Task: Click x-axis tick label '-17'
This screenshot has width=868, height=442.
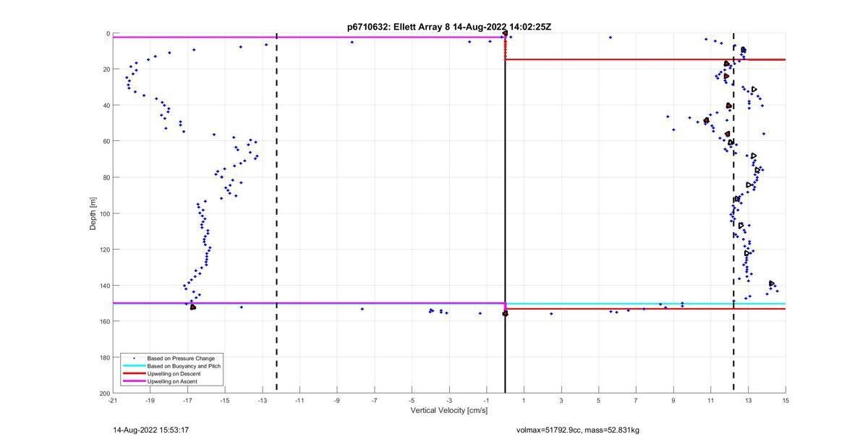Action: pos(187,400)
